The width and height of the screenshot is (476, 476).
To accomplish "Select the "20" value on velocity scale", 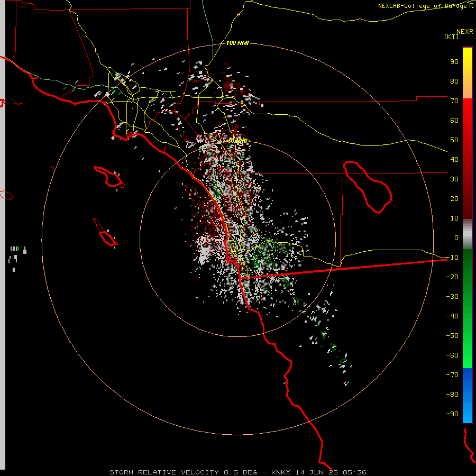I will (454, 198).
